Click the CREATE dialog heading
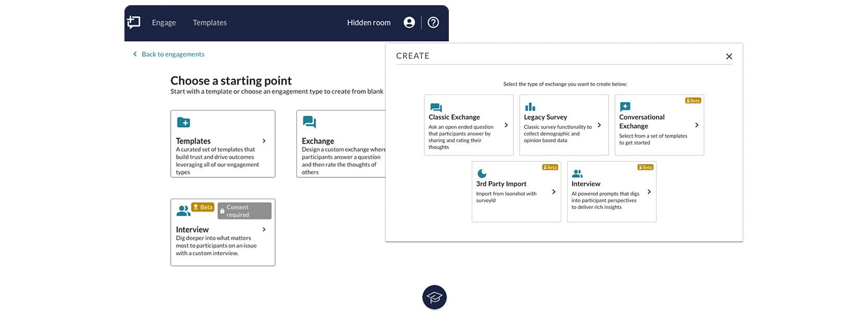 pos(413,56)
